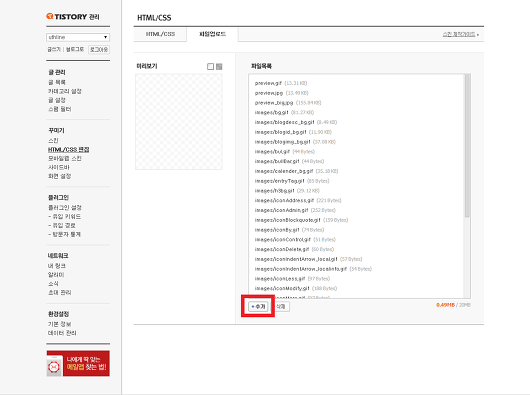Screen dimensions: 530x395
Task: Open 사이드바 in sidebar
Action: (59, 167)
